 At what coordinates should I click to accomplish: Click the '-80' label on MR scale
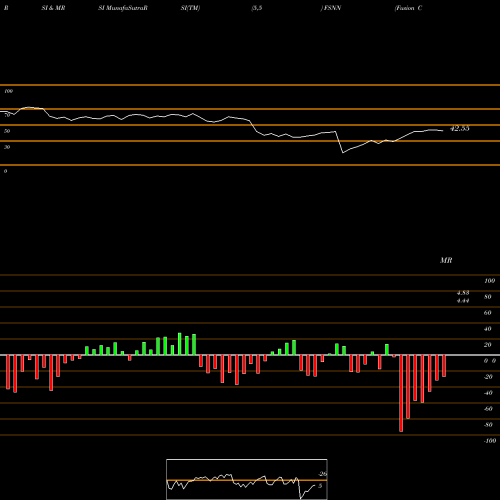click(x=488, y=425)
